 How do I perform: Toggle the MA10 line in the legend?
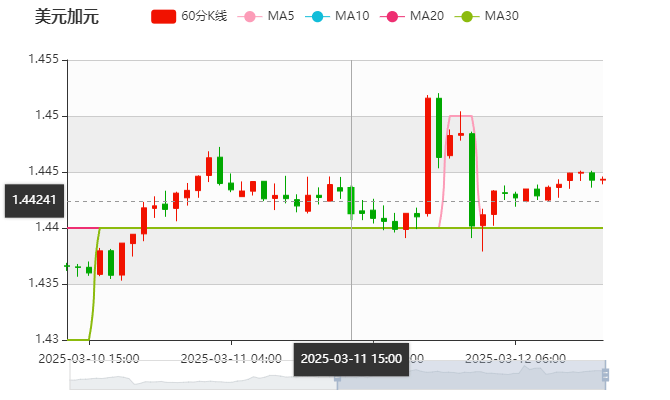click(x=337, y=16)
